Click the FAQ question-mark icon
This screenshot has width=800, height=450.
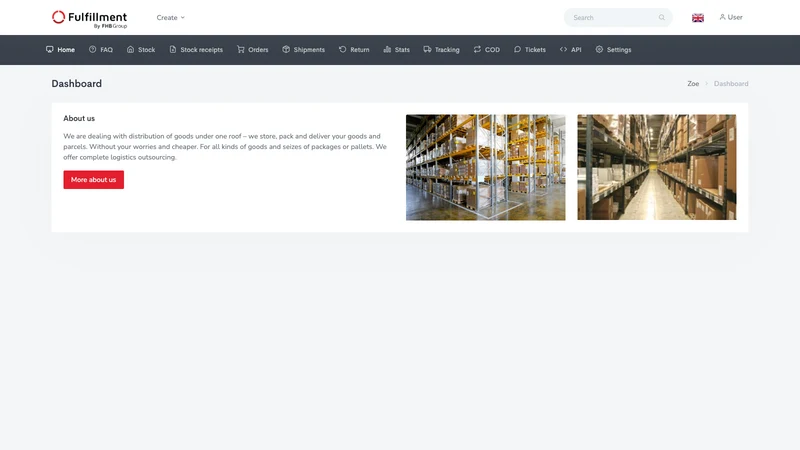point(92,49)
